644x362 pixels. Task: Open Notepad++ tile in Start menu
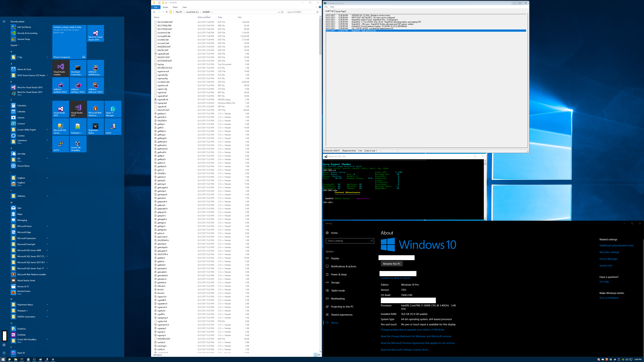78,127
